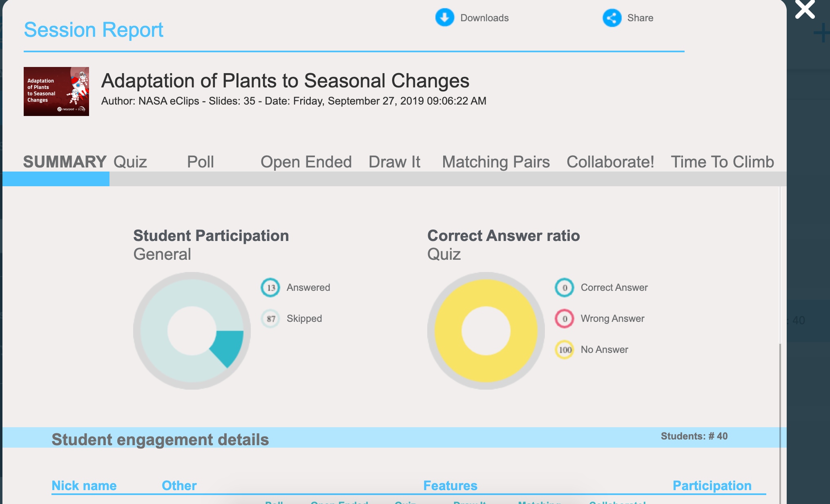Click the Share text link

coord(640,18)
